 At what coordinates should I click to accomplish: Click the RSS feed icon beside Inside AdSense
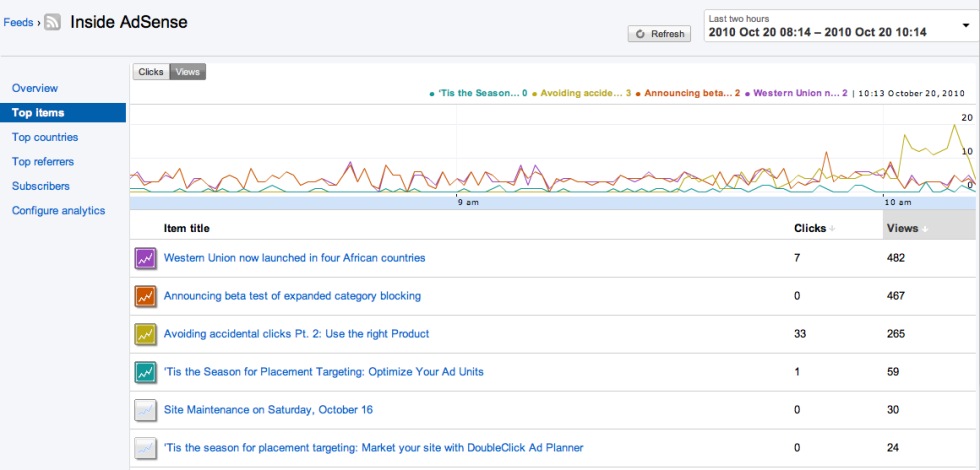(x=53, y=21)
